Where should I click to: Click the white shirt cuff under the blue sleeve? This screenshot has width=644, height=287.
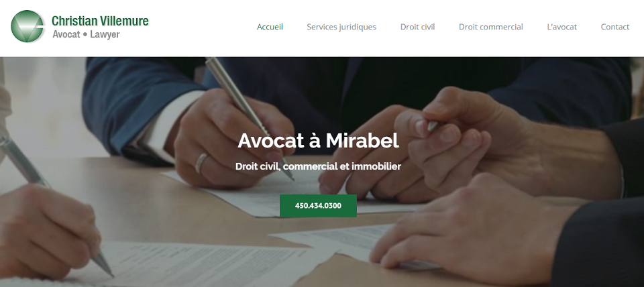[164, 123]
